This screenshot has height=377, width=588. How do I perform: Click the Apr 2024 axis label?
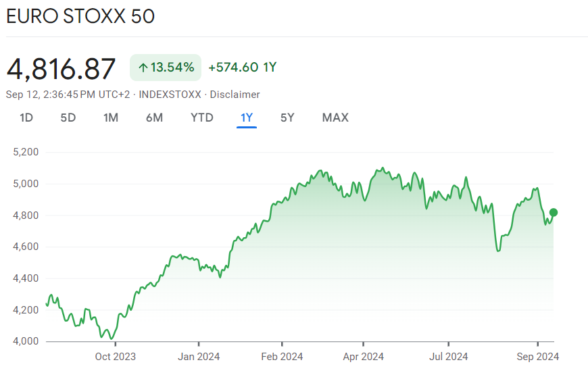coord(364,356)
